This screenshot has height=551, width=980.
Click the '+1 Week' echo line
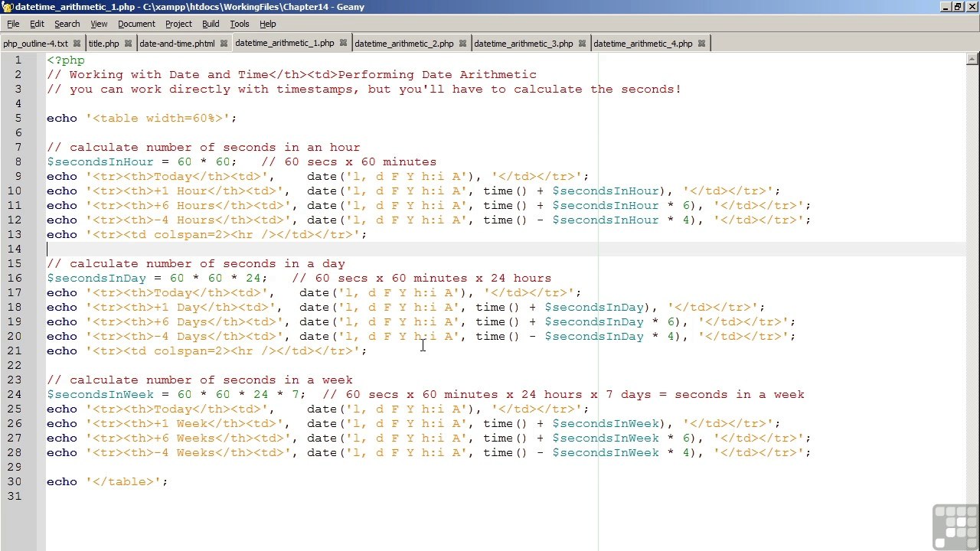[413, 423]
